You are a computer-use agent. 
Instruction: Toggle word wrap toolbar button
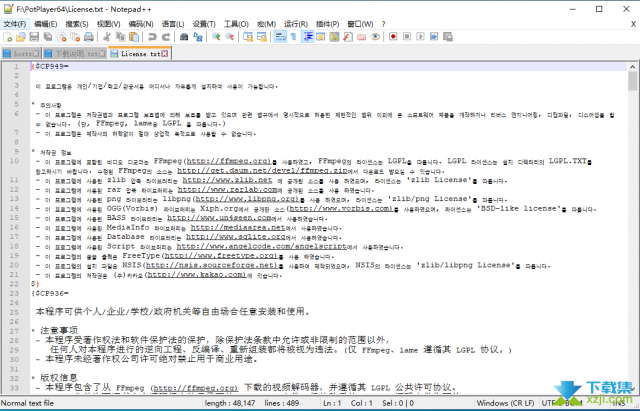(280, 37)
